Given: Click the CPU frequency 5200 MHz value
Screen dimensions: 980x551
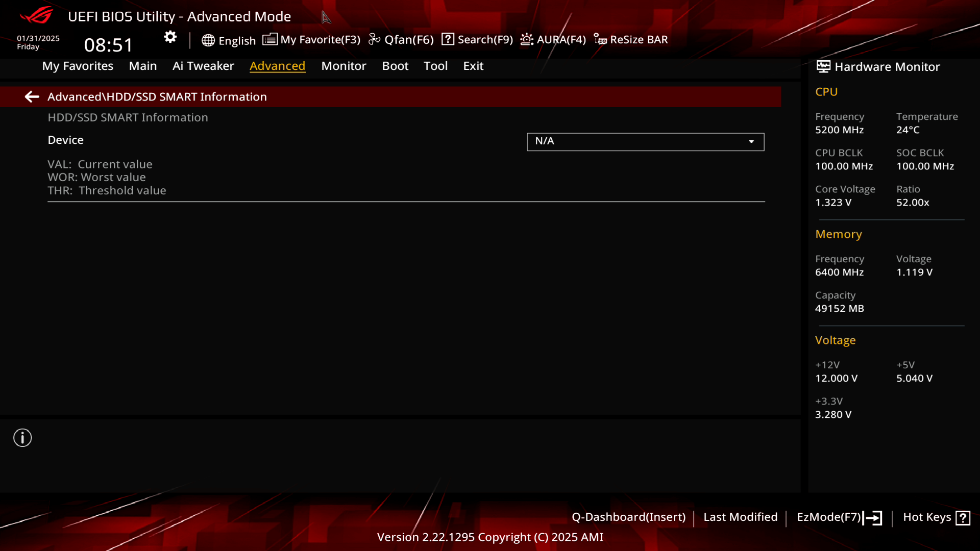Looking at the screenshot, I should point(839,130).
